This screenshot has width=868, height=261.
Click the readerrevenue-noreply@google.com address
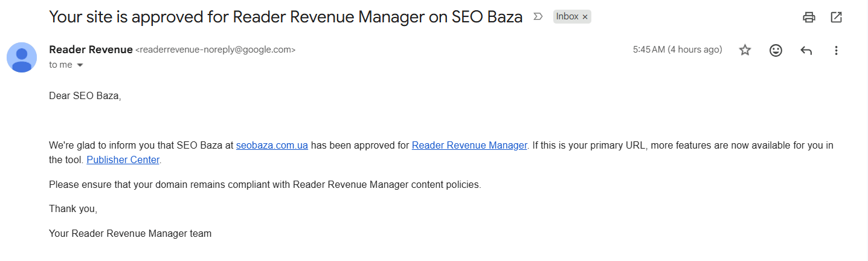click(216, 50)
